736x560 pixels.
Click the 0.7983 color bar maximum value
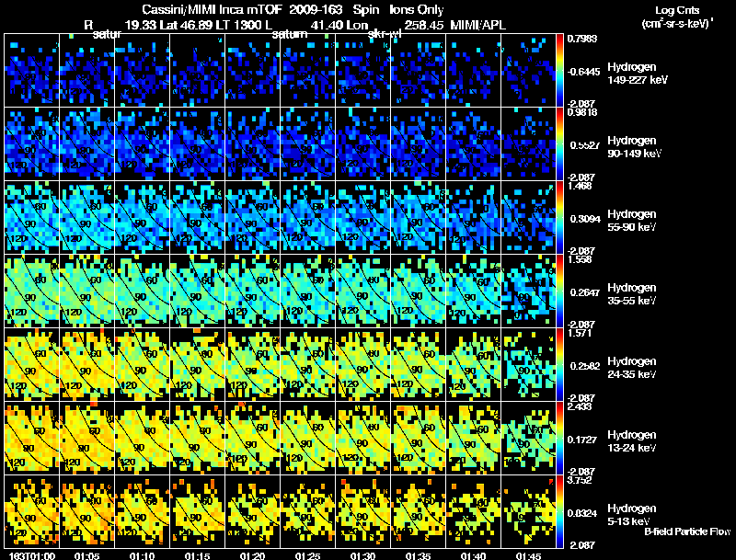tap(582, 39)
